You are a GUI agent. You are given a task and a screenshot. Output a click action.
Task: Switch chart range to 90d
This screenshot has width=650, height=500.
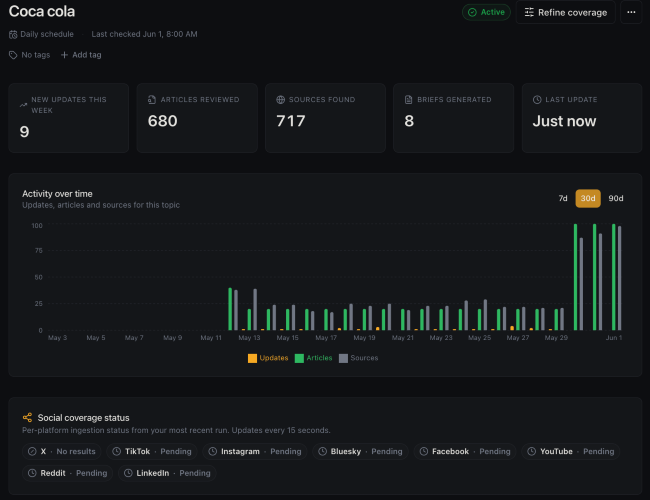(616, 199)
